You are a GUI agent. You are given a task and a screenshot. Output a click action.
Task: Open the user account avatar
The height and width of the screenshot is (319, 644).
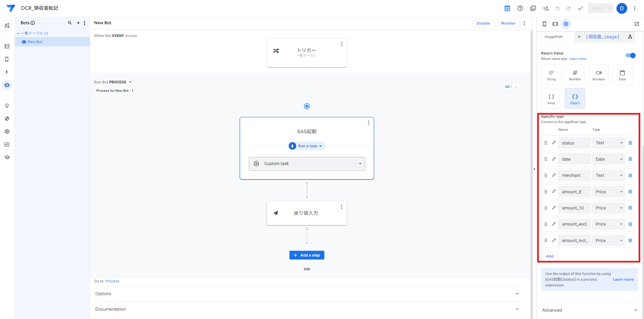pos(621,8)
